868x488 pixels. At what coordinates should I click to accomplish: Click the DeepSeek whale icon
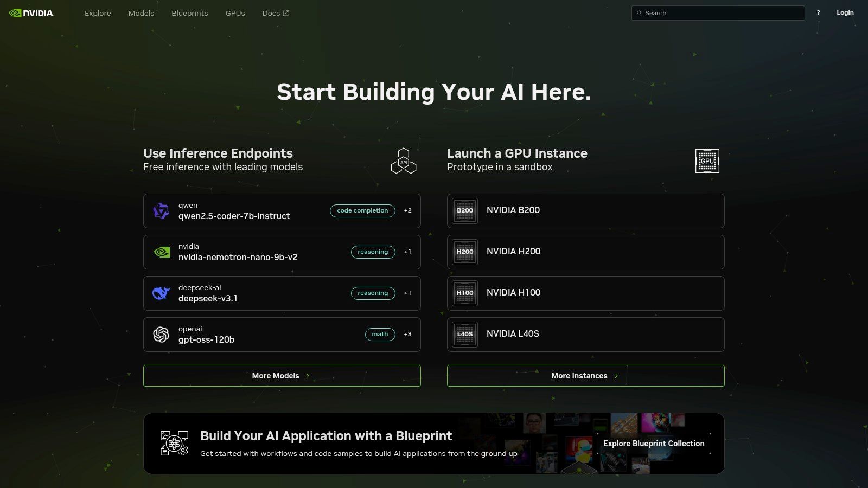161,293
